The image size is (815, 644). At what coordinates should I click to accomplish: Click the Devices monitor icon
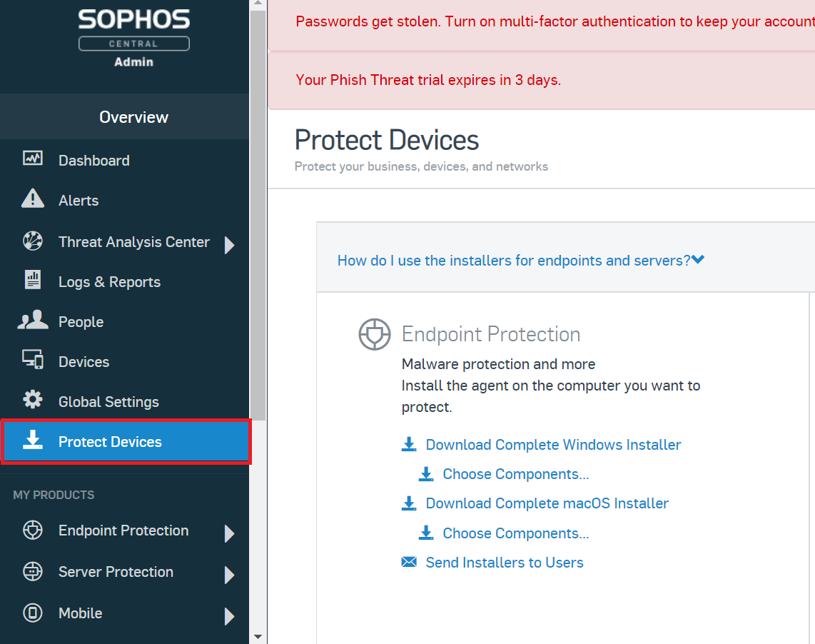click(x=33, y=361)
